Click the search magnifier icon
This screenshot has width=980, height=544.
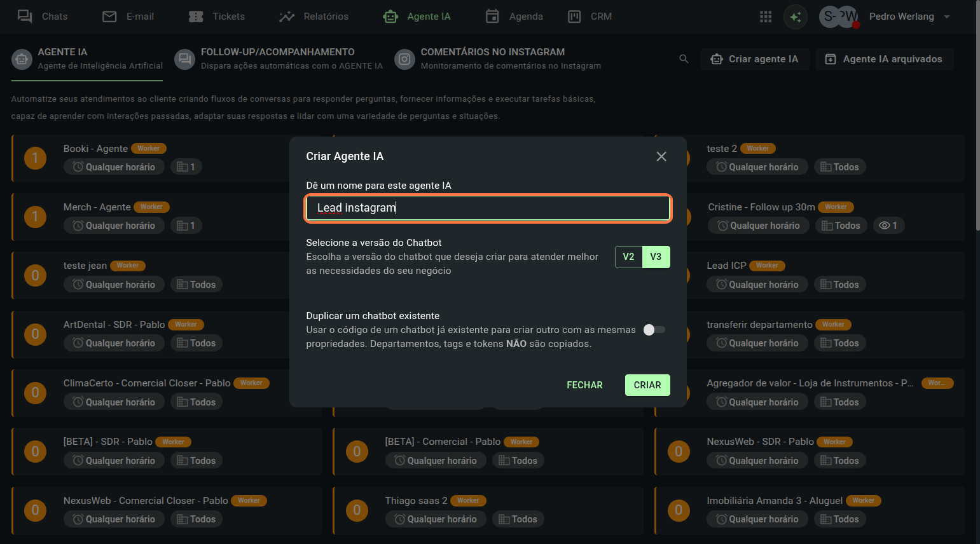pyautogui.click(x=684, y=59)
